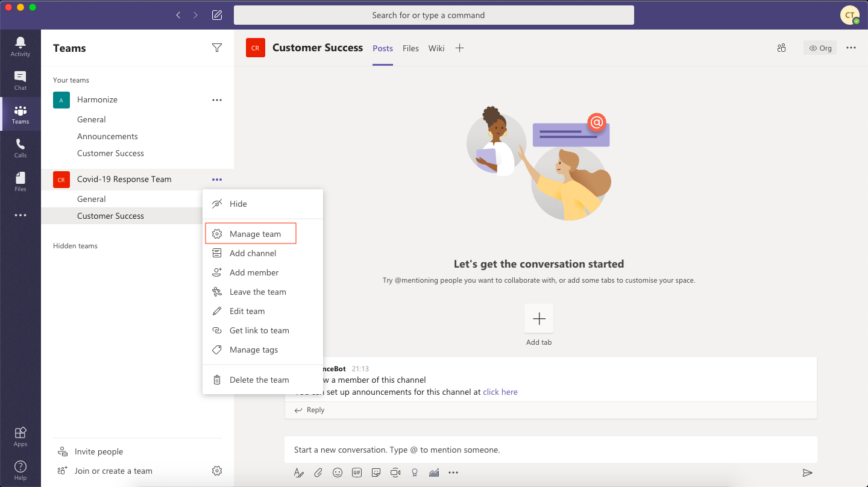Select Manage tags option
868x487 pixels.
(x=263, y=350)
